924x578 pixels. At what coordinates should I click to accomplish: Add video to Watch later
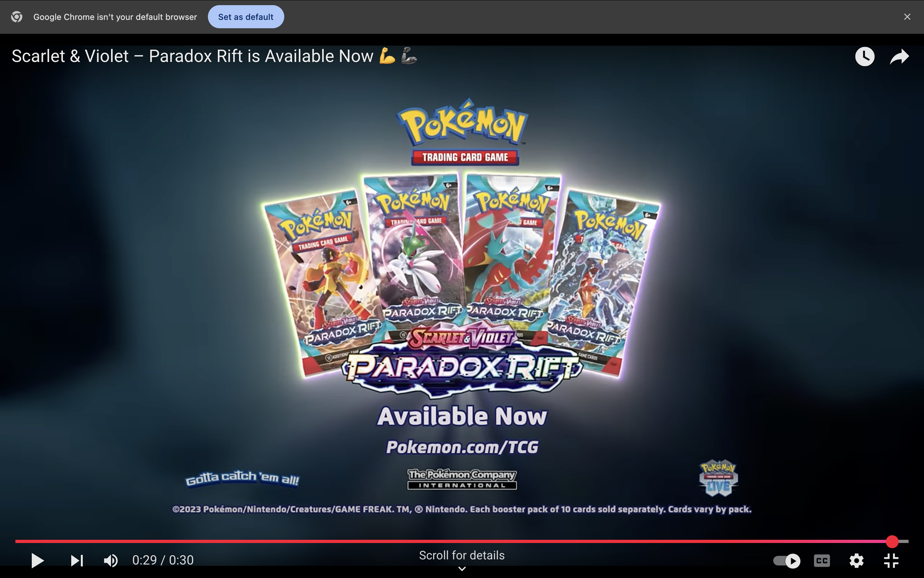point(865,57)
